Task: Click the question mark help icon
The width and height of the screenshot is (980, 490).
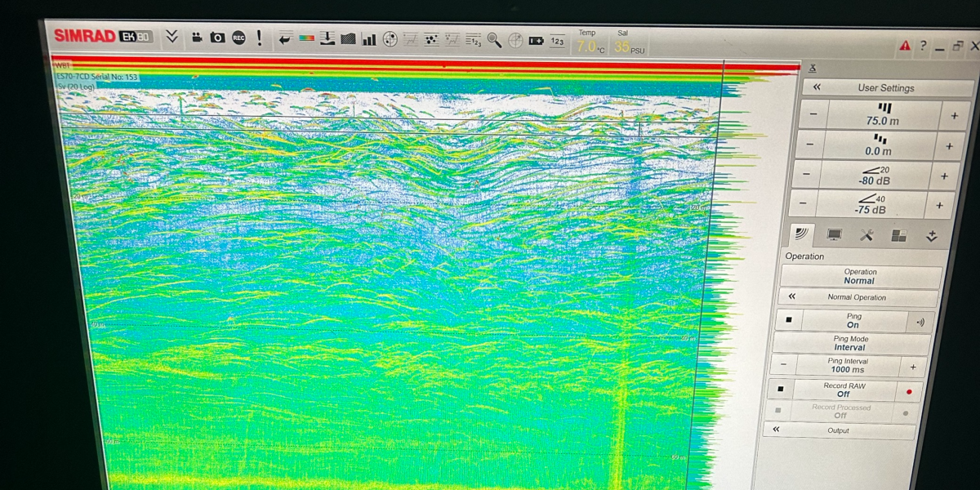Action: [924, 47]
